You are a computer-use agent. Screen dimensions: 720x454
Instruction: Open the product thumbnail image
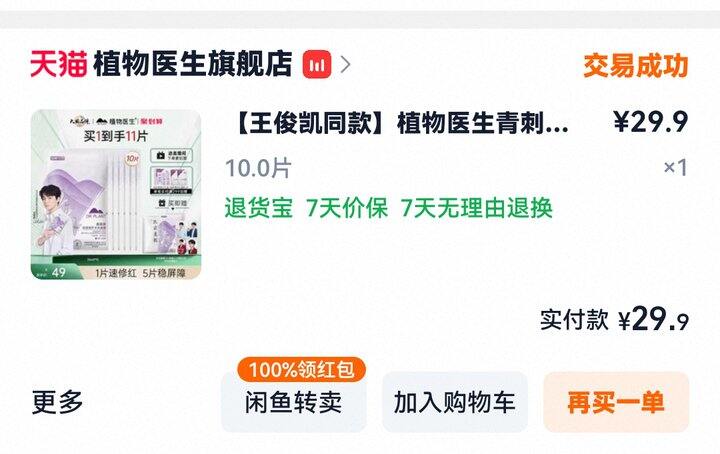tap(116, 195)
